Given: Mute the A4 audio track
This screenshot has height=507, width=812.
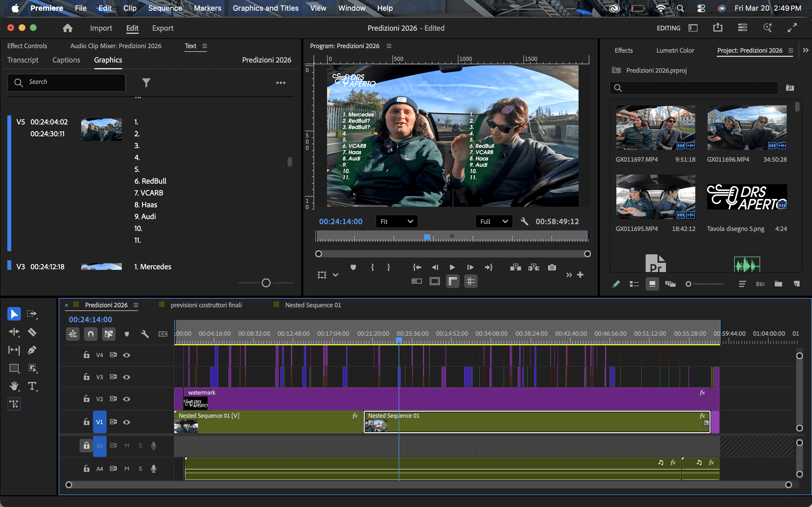Looking at the screenshot, I should (127, 469).
